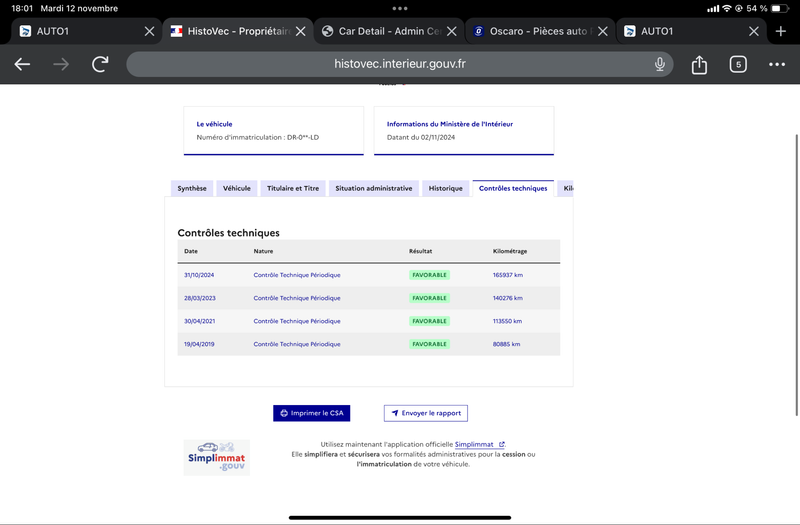Open the Titulaire et Titre tab

tap(293, 188)
